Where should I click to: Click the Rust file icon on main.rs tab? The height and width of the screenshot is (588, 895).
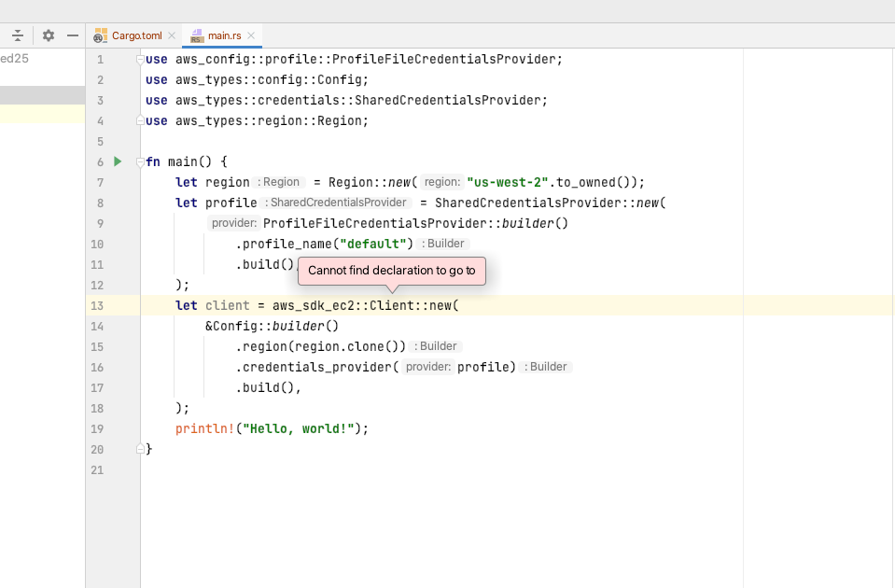tap(196, 35)
